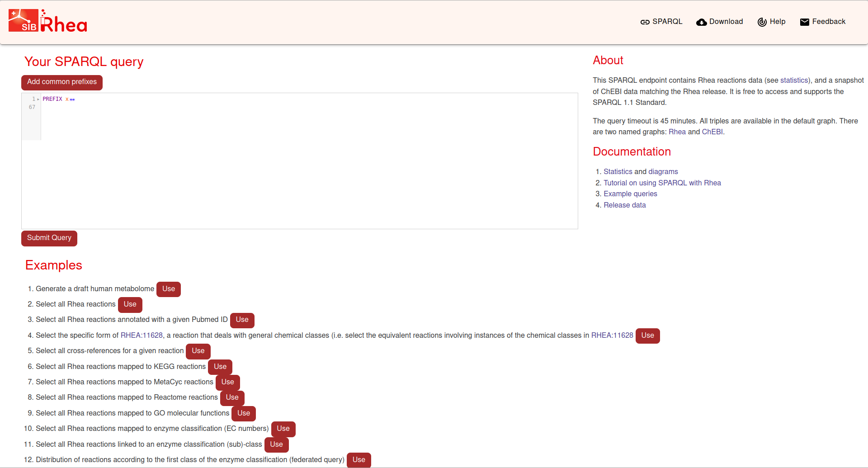Open Statistics documentation link
868x468 pixels.
[618, 172]
